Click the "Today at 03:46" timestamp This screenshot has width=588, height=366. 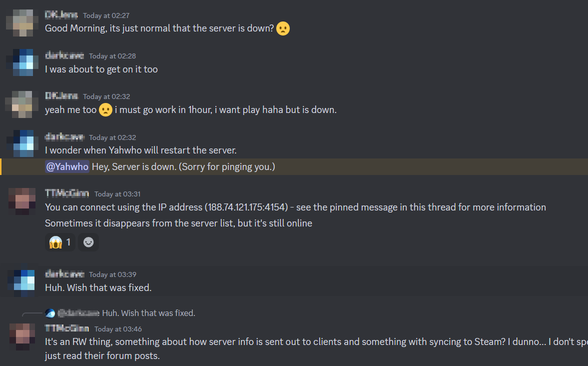pyautogui.click(x=118, y=329)
